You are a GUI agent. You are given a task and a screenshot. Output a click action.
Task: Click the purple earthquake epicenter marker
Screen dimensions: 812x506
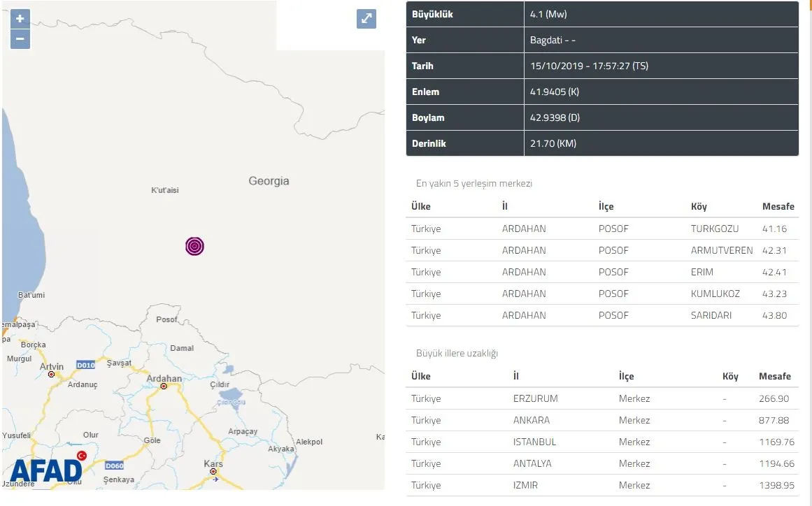195,246
